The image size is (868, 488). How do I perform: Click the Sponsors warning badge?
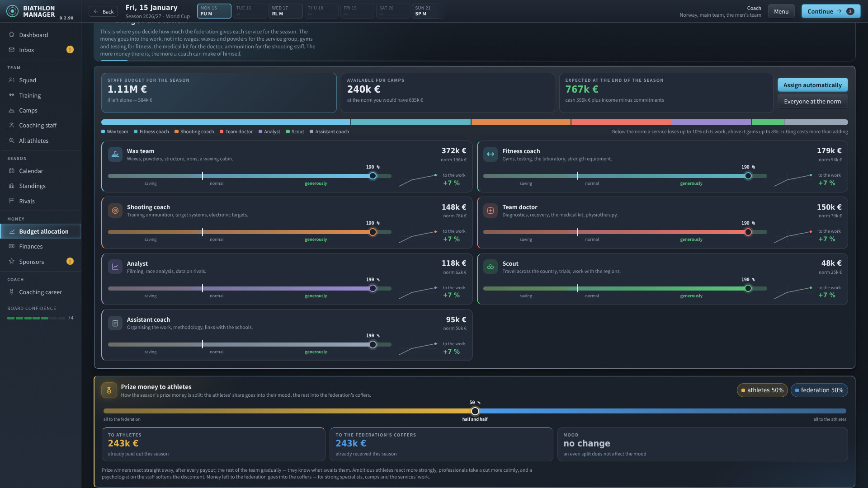[x=70, y=261]
